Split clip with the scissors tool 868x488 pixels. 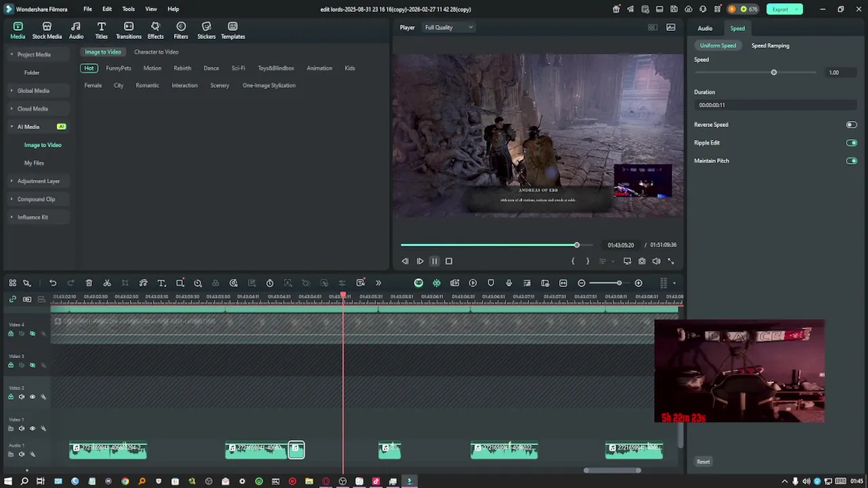(x=107, y=283)
